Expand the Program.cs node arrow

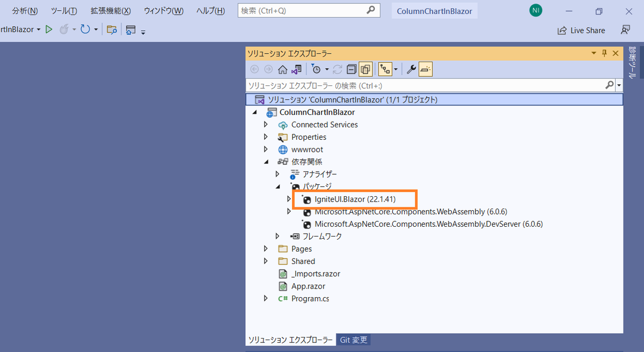[x=266, y=298]
